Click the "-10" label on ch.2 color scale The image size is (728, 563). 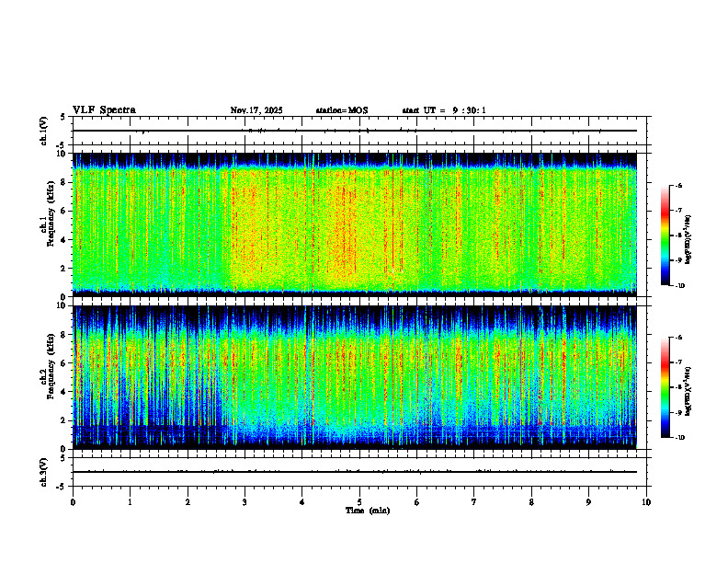point(679,438)
